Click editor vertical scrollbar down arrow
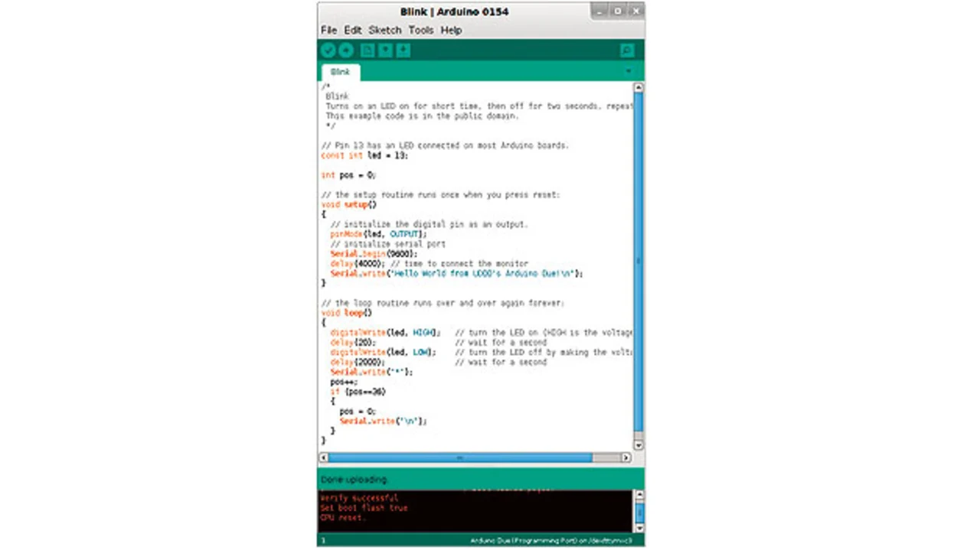Image resolution: width=980 pixels, height=550 pixels. [x=639, y=445]
